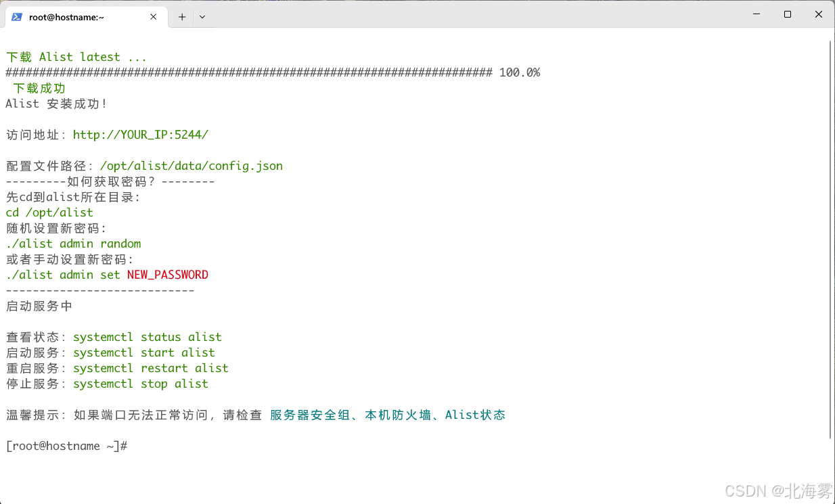The width and height of the screenshot is (835, 504).
Task: Click the PowerShell icon in the tab
Action: coord(17,17)
